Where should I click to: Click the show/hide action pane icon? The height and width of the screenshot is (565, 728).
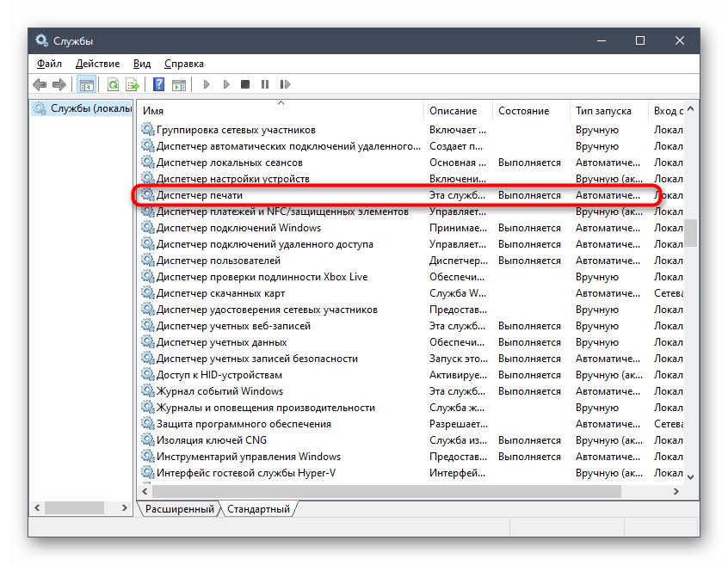tap(179, 84)
